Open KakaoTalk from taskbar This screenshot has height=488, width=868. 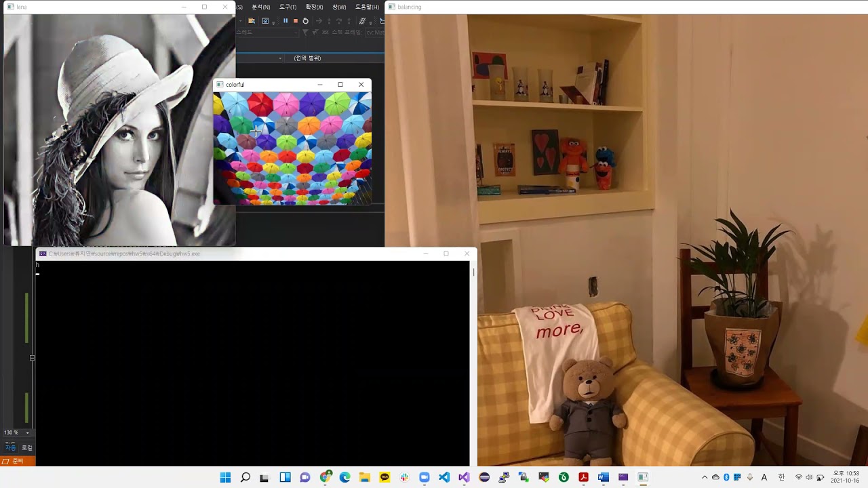point(384,477)
